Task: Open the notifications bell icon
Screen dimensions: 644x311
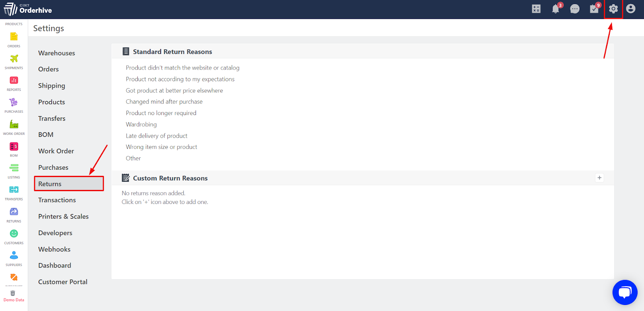Action: 555,9
